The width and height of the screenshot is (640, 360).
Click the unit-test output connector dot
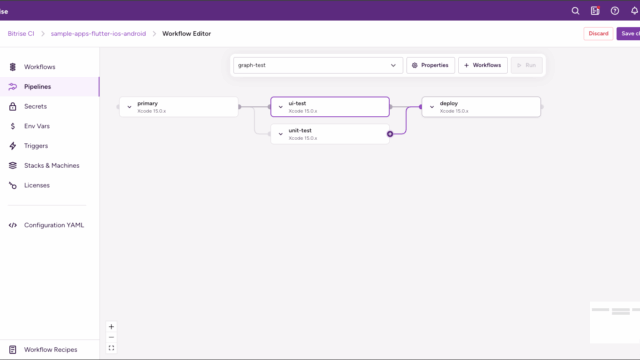point(390,134)
